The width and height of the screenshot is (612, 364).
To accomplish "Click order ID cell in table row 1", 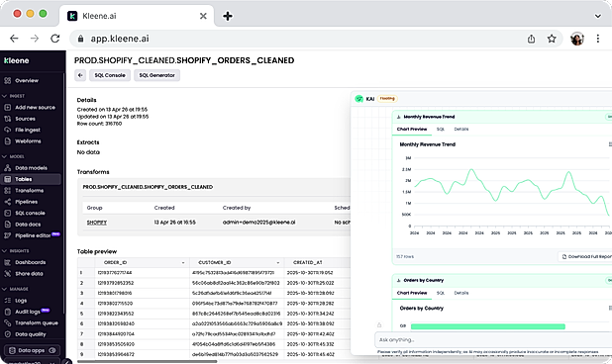I will tap(142, 273).
